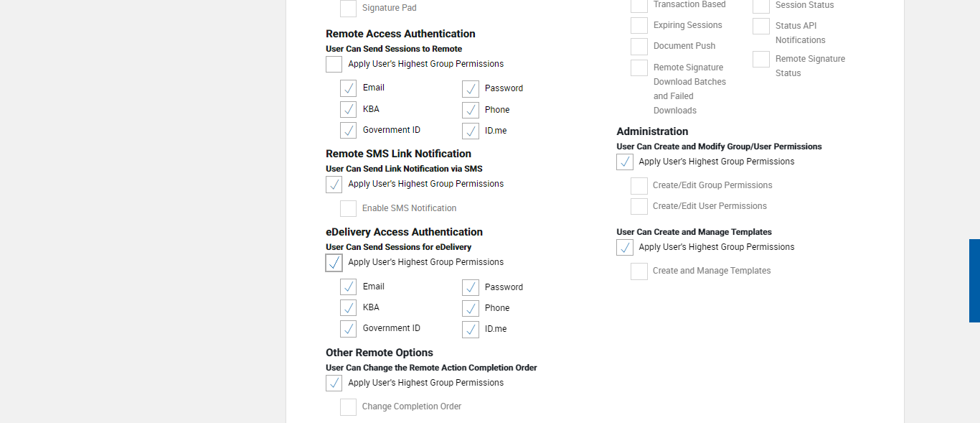Toggle ID.me under eDelivery Access Authentication

[x=471, y=330]
